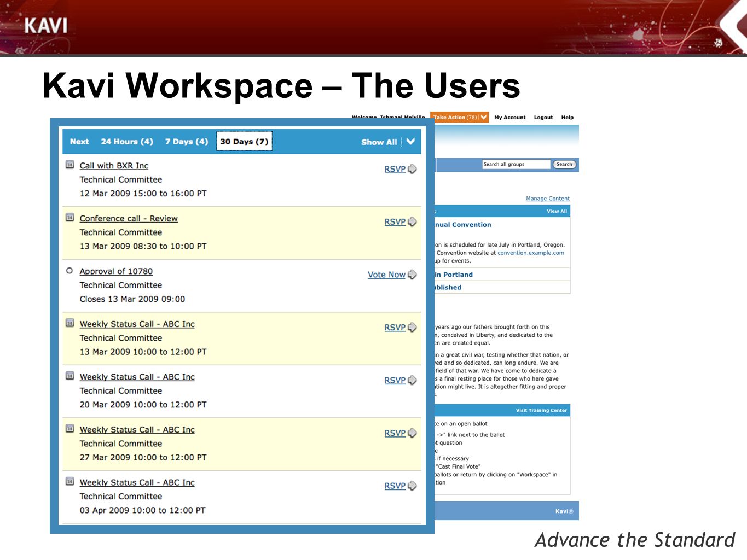Switch to the 7 Days (4) tab

point(187,142)
